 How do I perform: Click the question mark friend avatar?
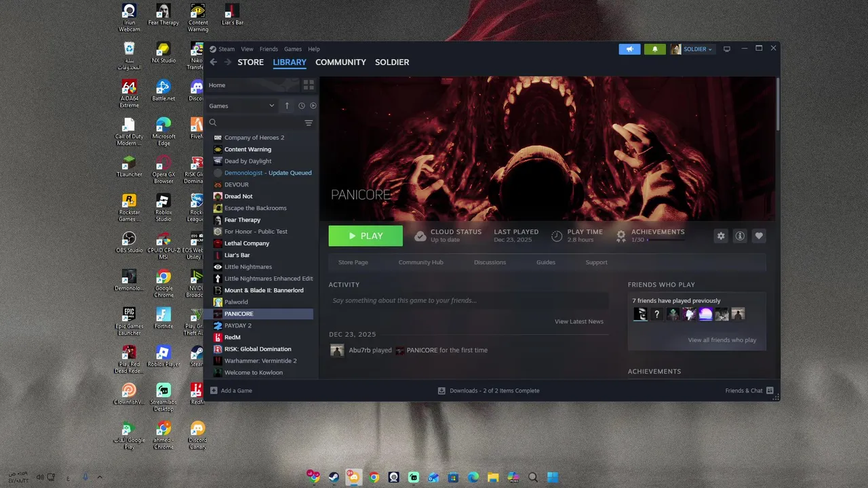pos(656,314)
